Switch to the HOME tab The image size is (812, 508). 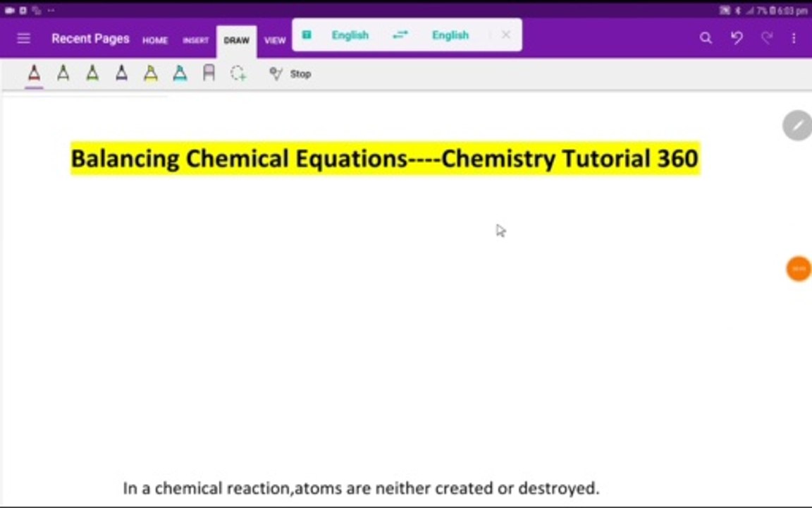(155, 40)
